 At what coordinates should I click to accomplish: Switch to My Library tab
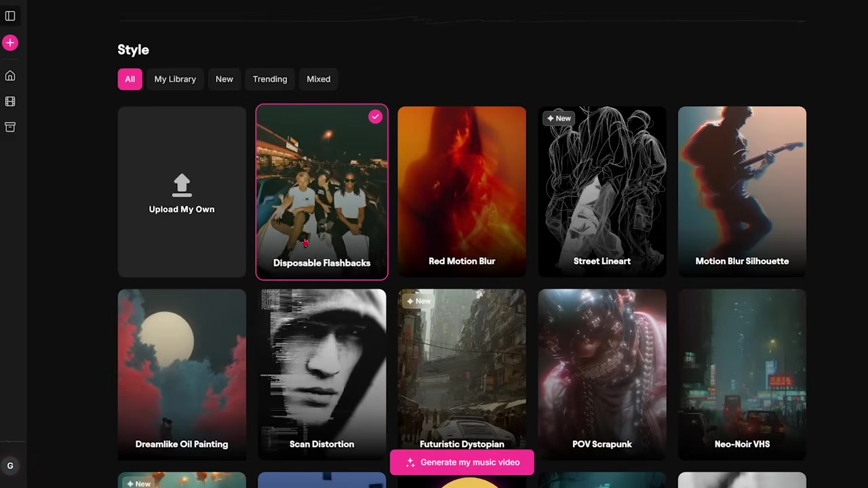[175, 79]
